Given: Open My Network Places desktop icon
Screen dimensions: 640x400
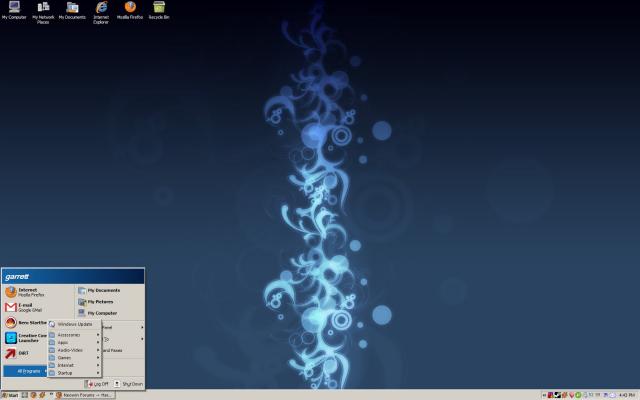Looking at the screenshot, I should [x=43, y=12].
